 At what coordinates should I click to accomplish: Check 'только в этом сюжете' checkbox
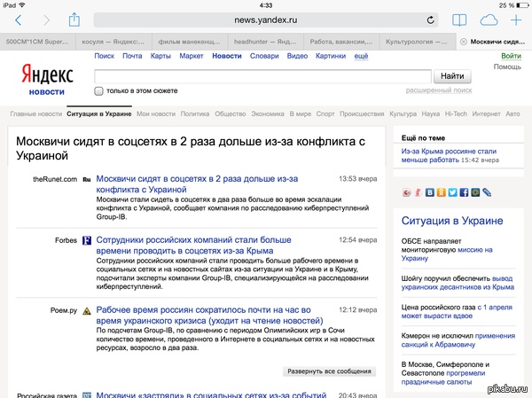pyautogui.click(x=98, y=90)
